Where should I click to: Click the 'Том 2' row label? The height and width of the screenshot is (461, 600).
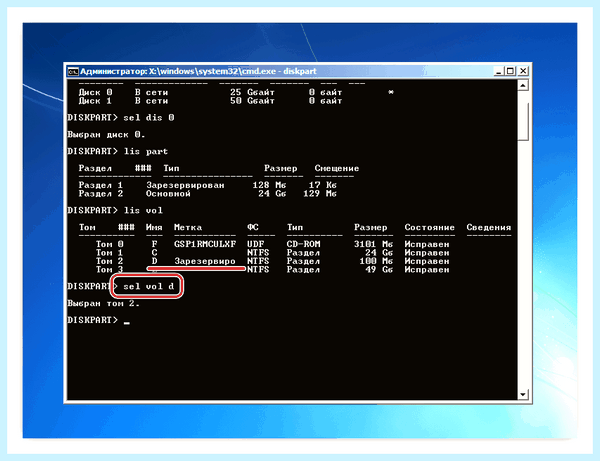[x=109, y=261]
